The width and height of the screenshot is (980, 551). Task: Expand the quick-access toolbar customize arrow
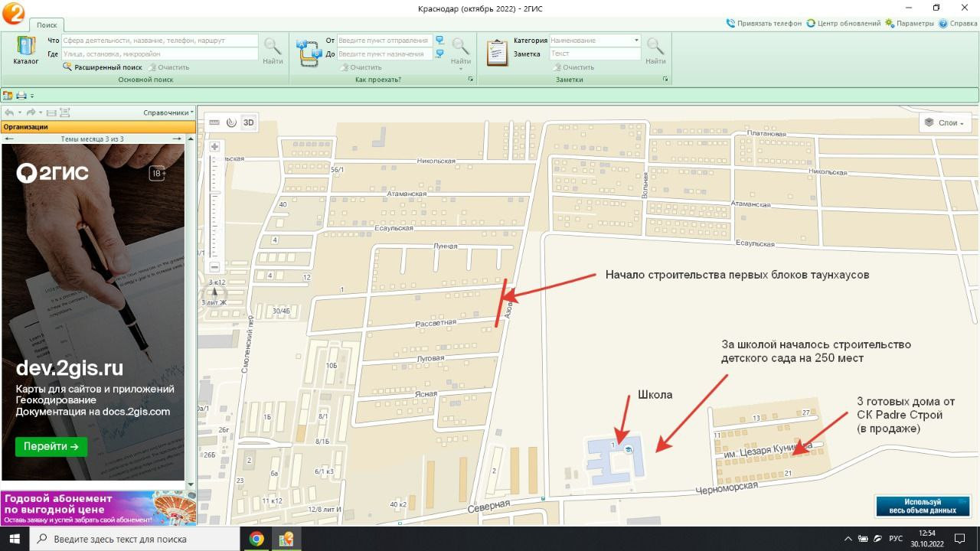pyautogui.click(x=32, y=96)
